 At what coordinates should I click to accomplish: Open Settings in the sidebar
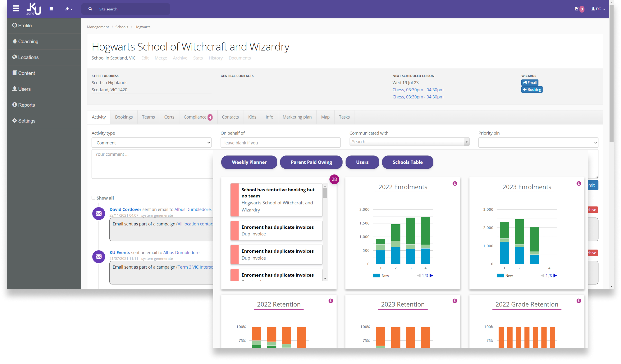coord(44,121)
